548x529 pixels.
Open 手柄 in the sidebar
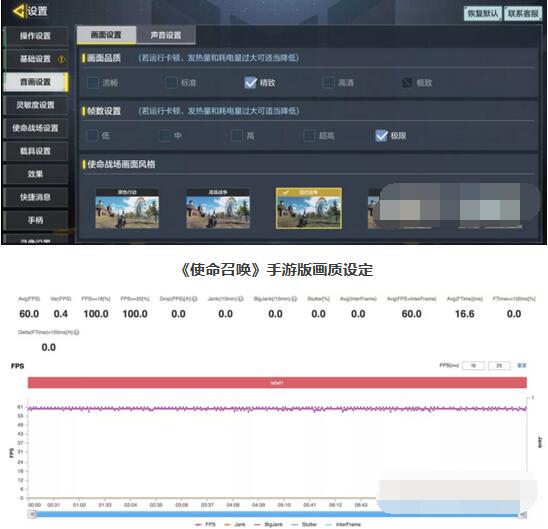click(35, 220)
